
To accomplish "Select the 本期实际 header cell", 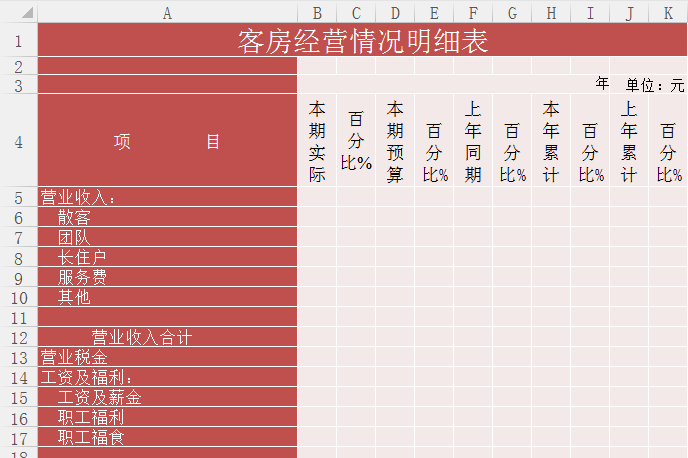I will coord(317,141).
